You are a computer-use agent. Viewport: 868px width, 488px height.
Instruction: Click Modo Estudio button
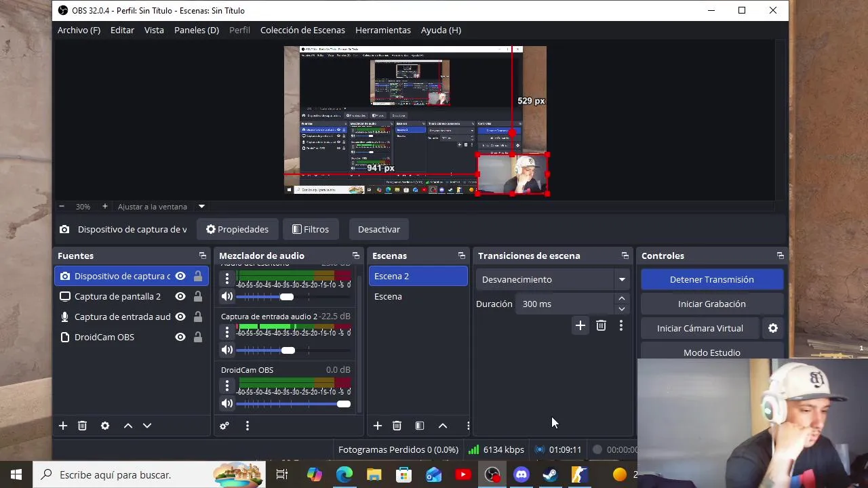[x=712, y=352]
